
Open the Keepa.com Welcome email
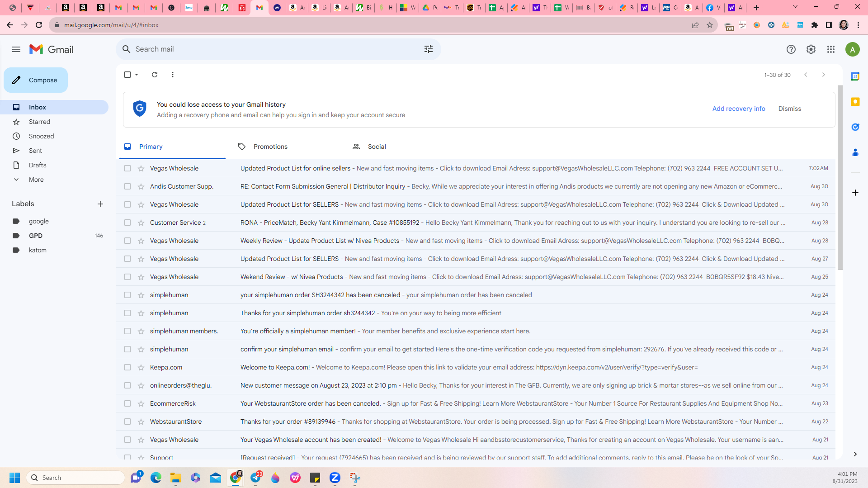476,367
